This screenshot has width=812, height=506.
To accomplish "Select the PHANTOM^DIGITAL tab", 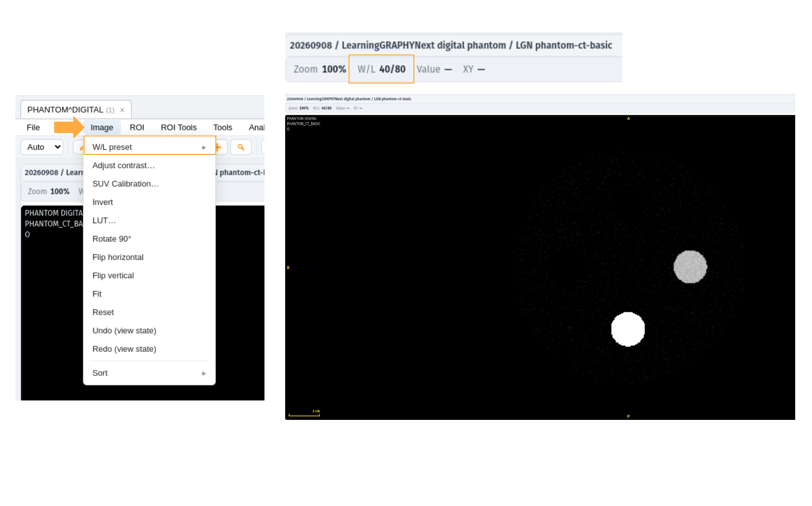I will tap(76, 110).
